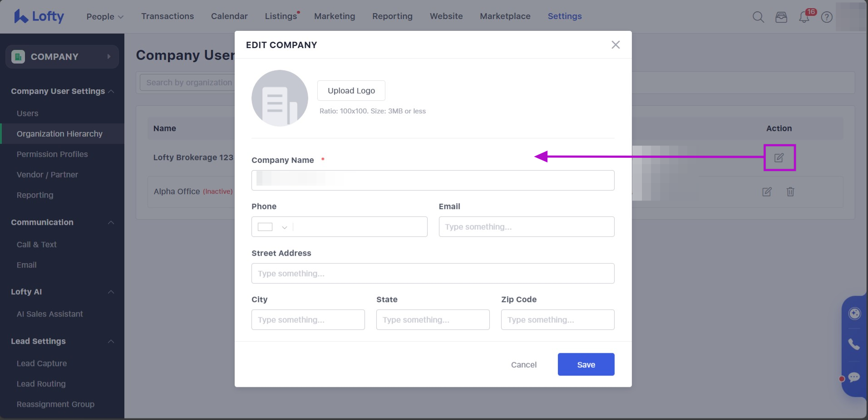Open the search magnifier in top bar
The width and height of the screenshot is (868, 420).
[758, 17]
